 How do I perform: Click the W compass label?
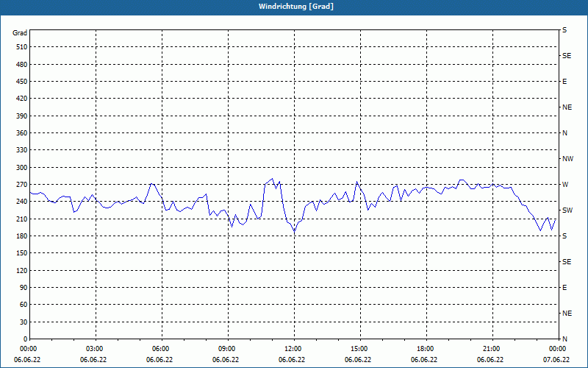click(x=565, y=185)
